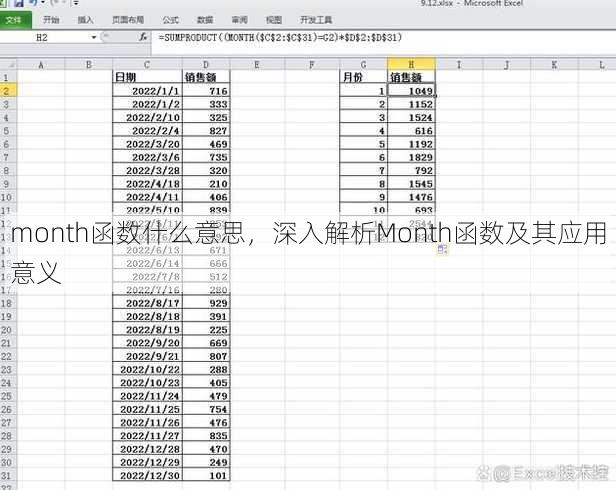Select the date cell 2022/9/21

coord(147,356)
